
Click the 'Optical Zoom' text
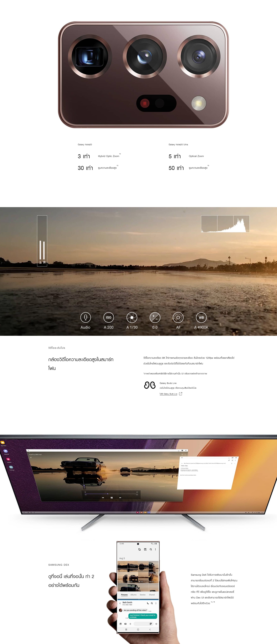(196, 156)
